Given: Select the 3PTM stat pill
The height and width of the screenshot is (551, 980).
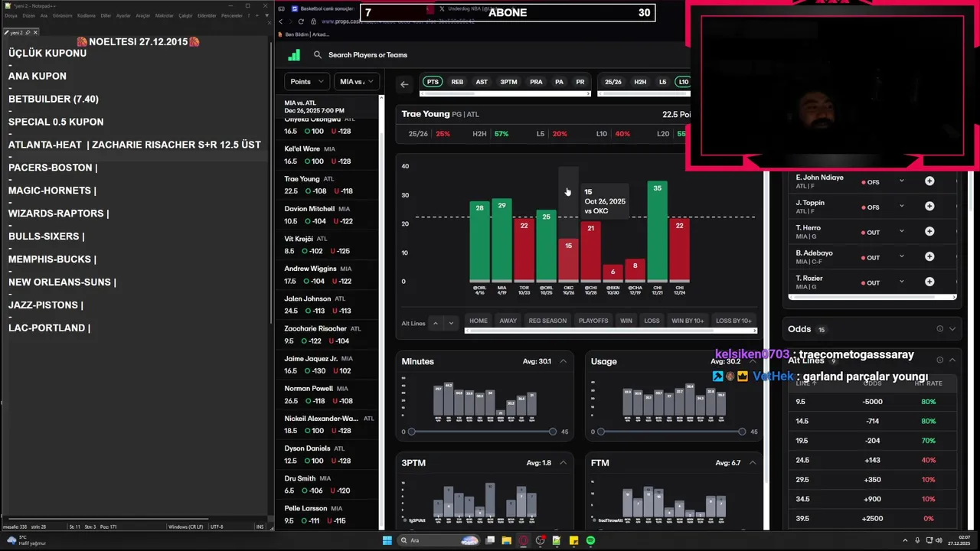Looking at the screenshot, I should (x=508, y=82).
